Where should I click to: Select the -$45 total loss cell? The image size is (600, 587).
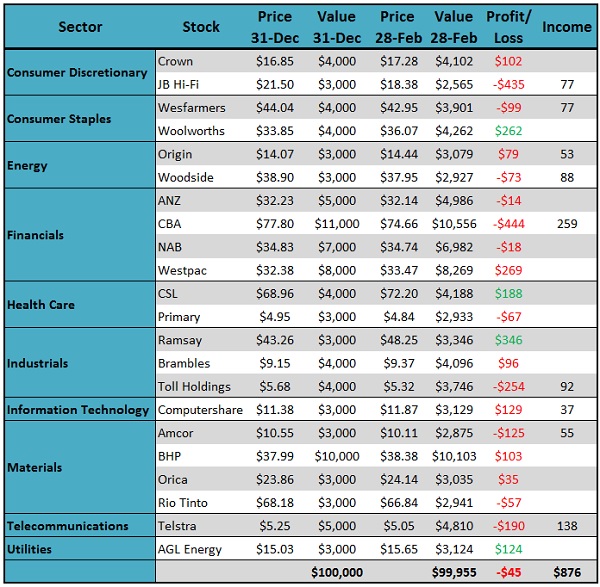tap(510, 572)
